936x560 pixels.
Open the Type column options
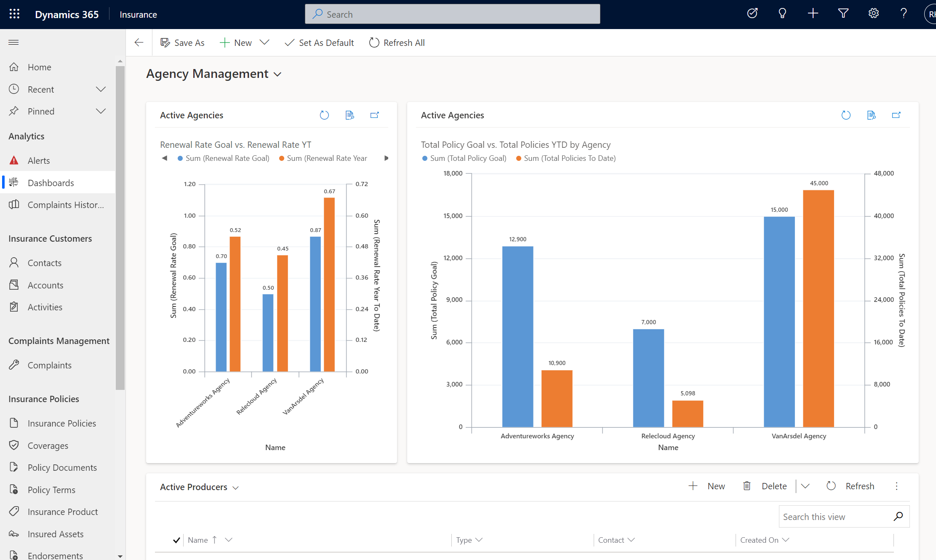click(x=479, y=540)
